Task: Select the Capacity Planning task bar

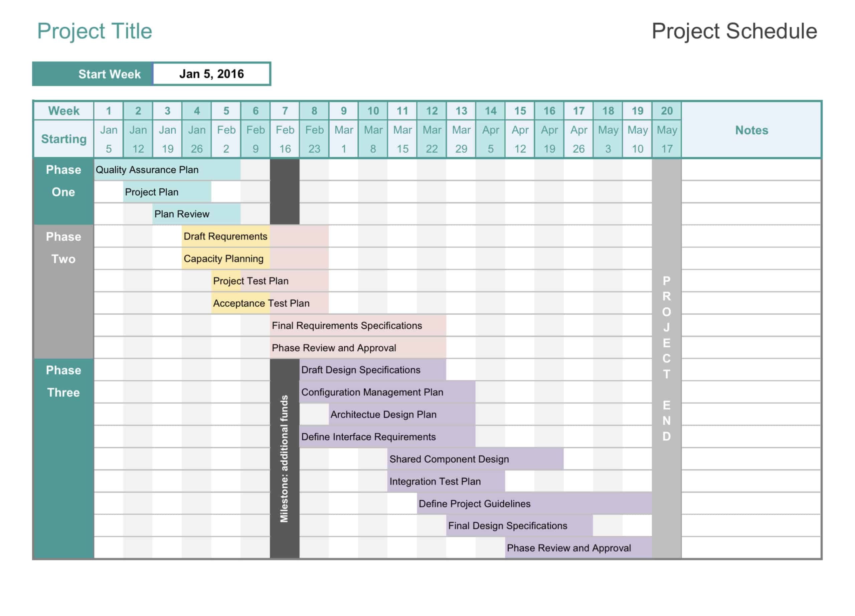Action: tap(225, 259)
